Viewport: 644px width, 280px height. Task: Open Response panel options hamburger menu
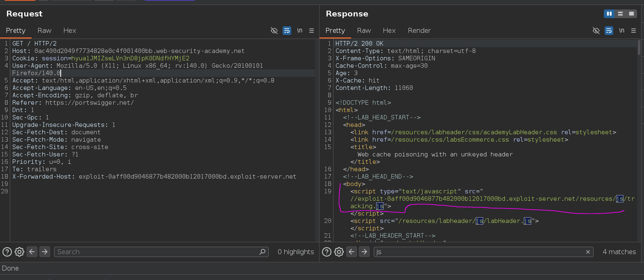634,30
